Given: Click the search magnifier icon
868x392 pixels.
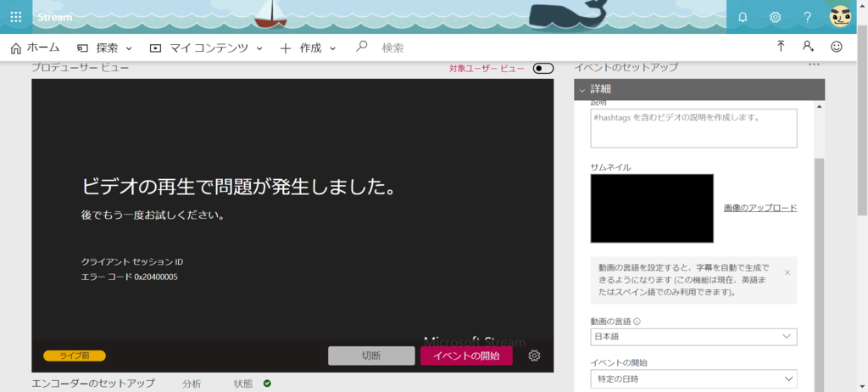Looking at the screenshot, I should [x=361, y=47].
